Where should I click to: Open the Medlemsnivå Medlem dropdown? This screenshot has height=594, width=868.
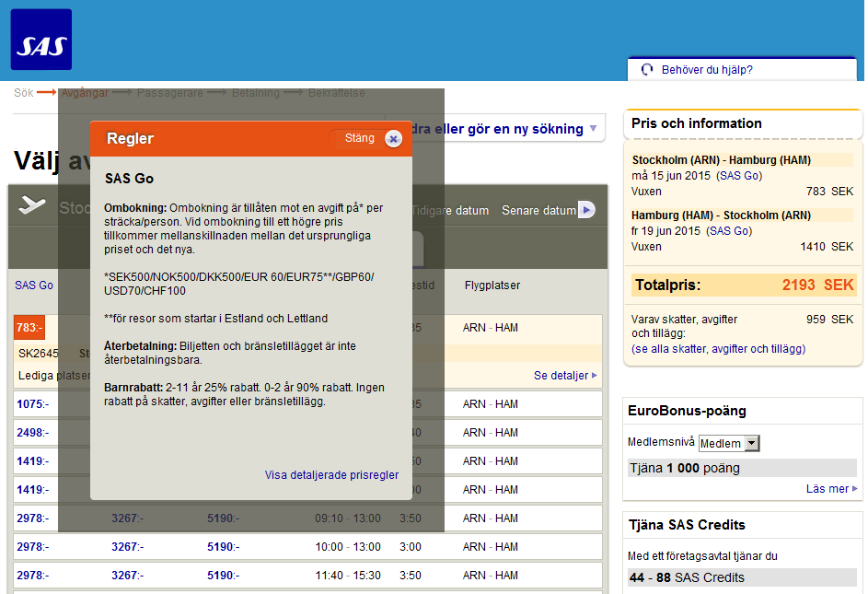729,443
